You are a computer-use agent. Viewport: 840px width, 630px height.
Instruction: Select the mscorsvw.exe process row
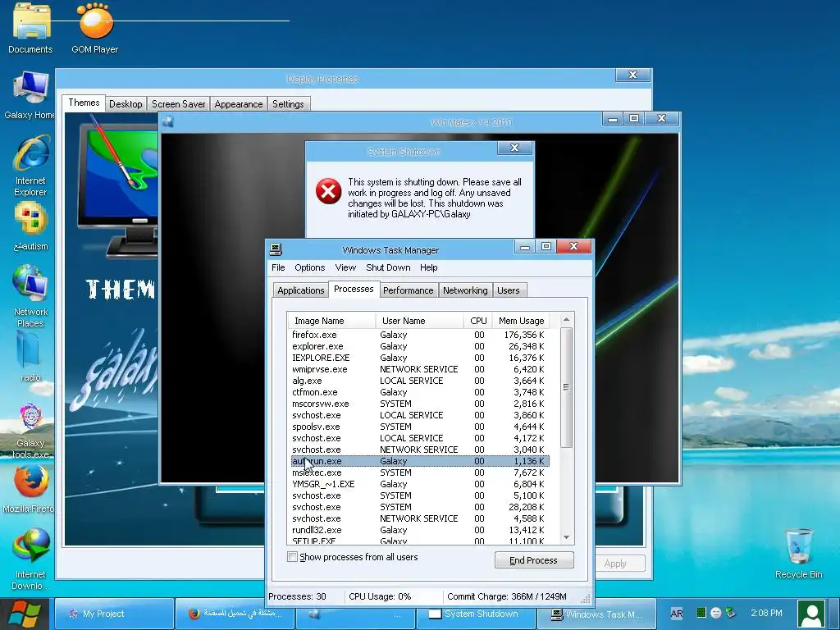point(419,404)
